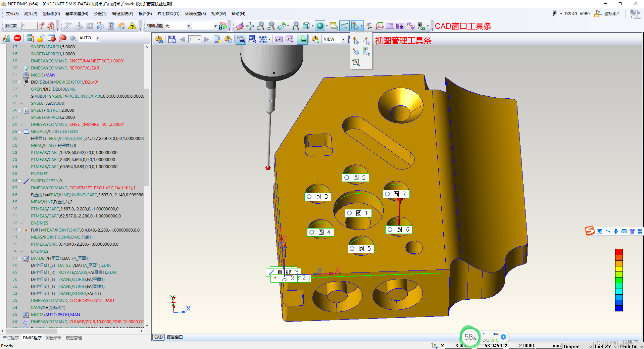Go to the next view with right arrow

207,39
